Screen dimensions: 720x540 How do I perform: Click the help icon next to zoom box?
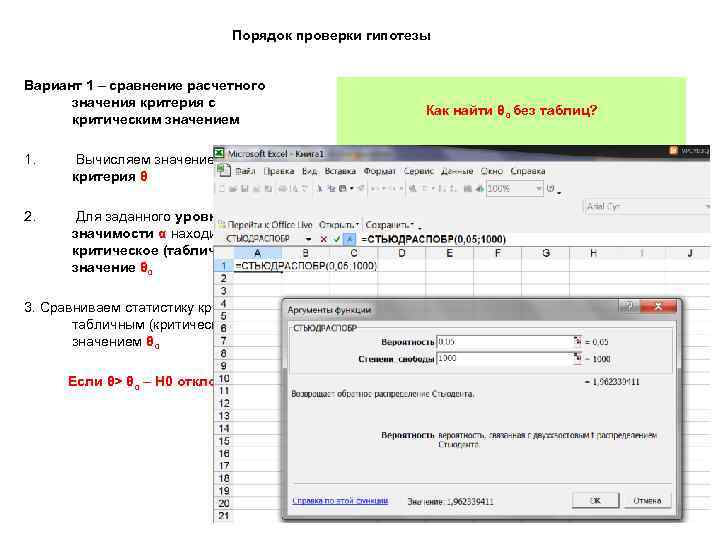551,188
